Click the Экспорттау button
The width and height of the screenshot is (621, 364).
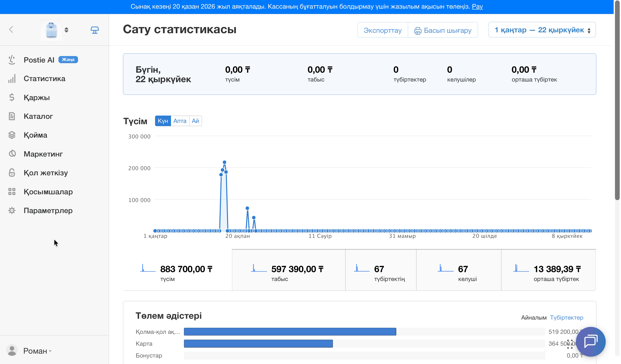(x=383, y=30)
